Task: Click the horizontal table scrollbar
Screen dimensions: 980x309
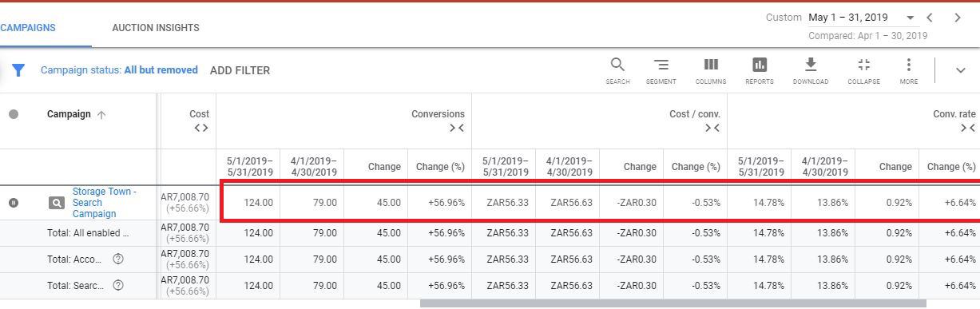Action: pos(673,303)
